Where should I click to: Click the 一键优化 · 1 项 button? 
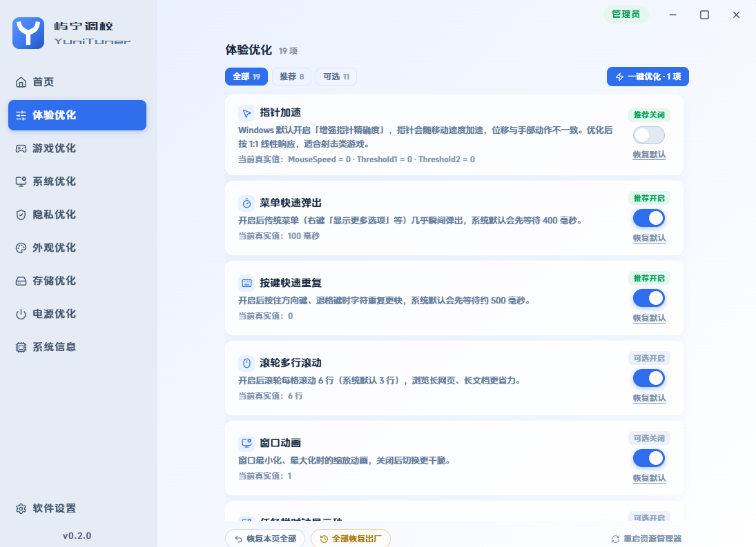coord(648,77)
